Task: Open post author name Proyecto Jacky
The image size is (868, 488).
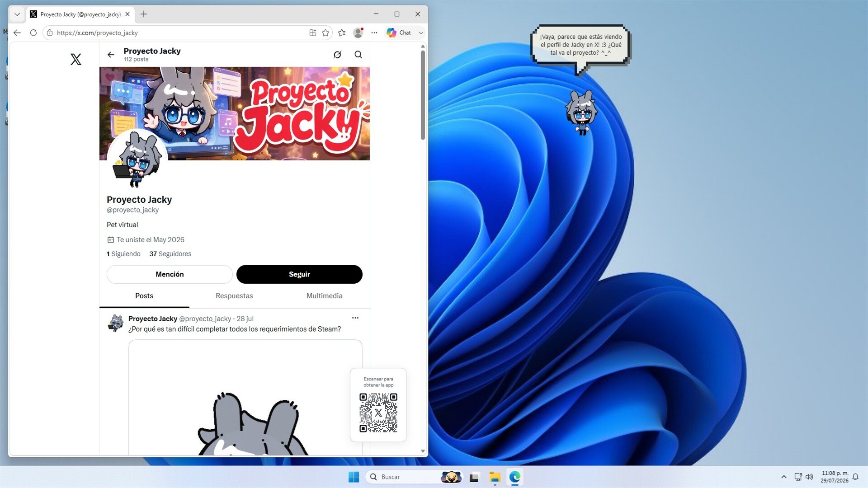Action: [153, 319]
